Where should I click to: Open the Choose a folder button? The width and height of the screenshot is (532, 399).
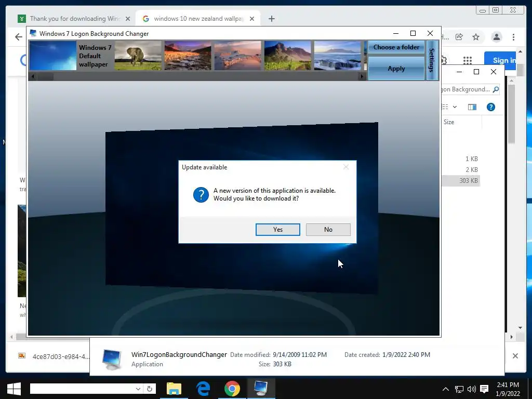[x=396, y=47]
